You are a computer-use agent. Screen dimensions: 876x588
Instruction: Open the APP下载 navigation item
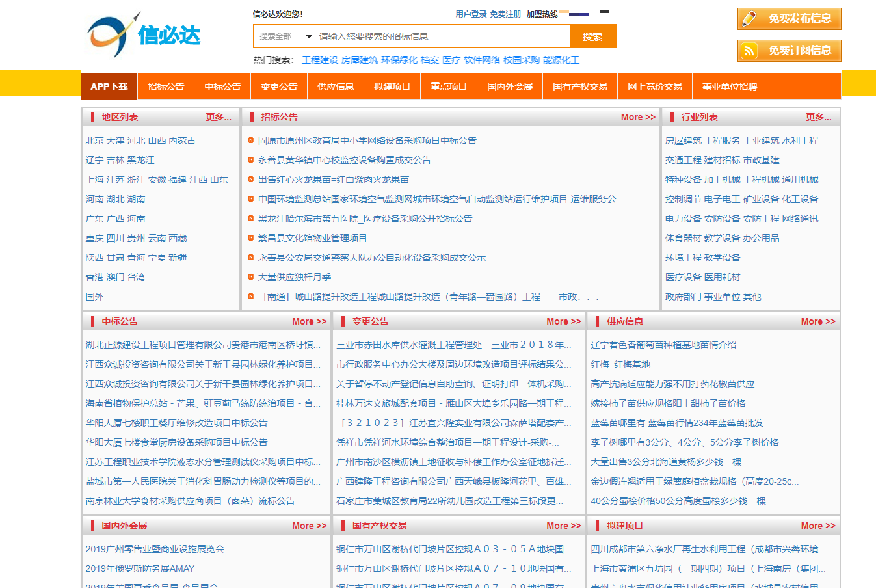[x=109, y=87]
